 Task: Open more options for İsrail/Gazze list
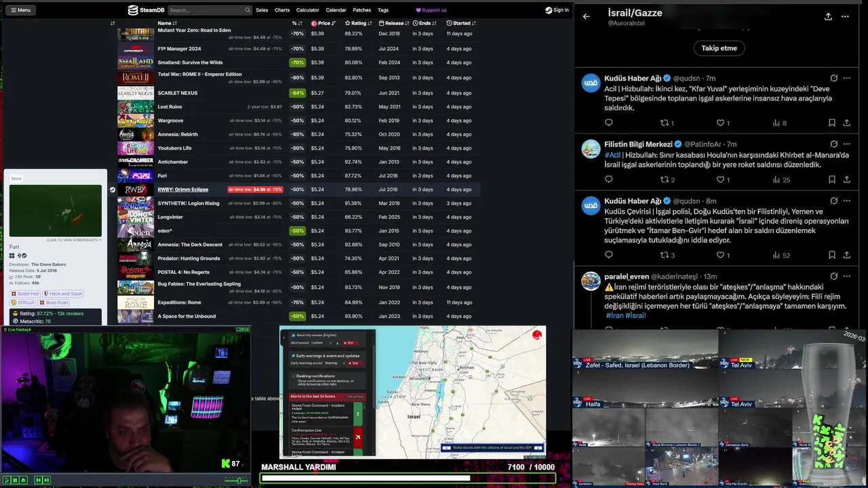coord(845,16)
